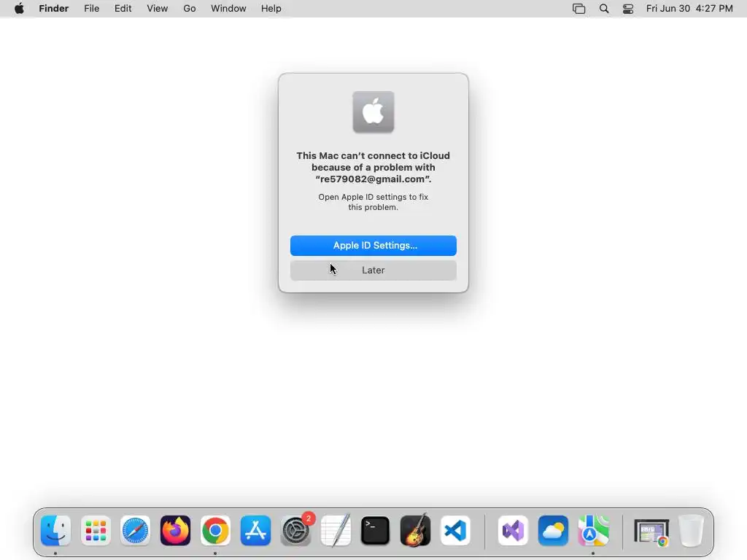Open Launchpad from the Dock
The width and height of the screenshot is (747, 560).
96,531
